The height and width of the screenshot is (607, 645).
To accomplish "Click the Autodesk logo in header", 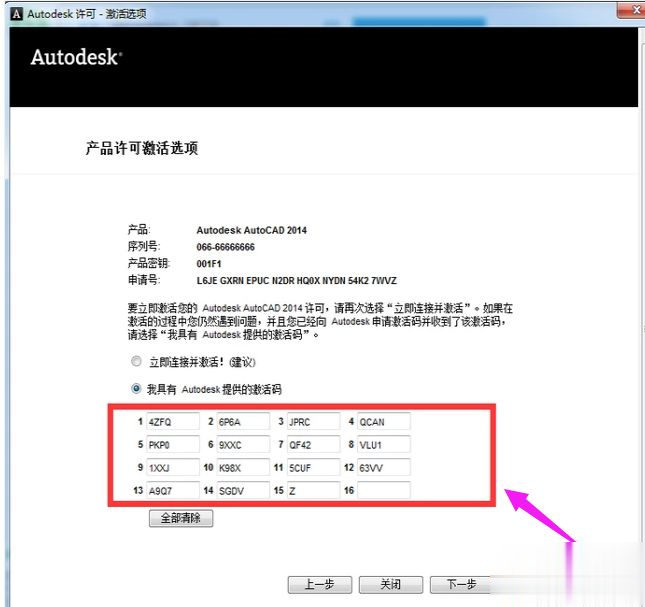I will click(x=76, y=57).
